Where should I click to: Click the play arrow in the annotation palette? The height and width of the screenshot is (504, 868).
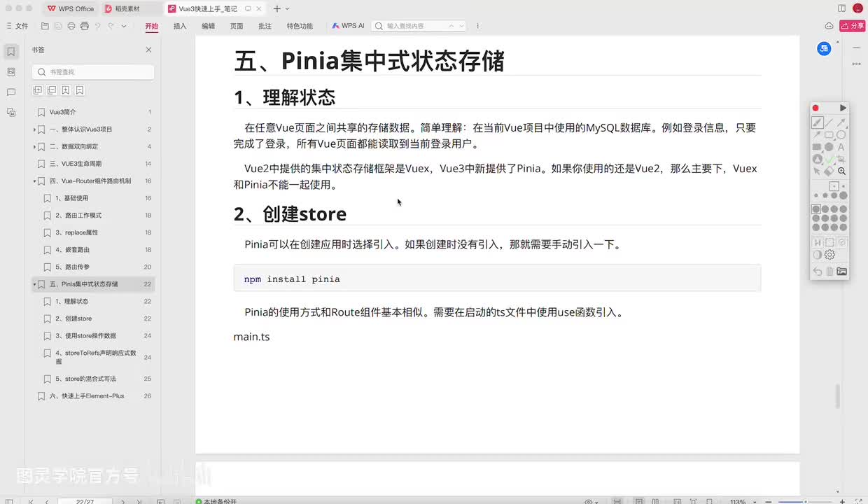tap(843, 108)
